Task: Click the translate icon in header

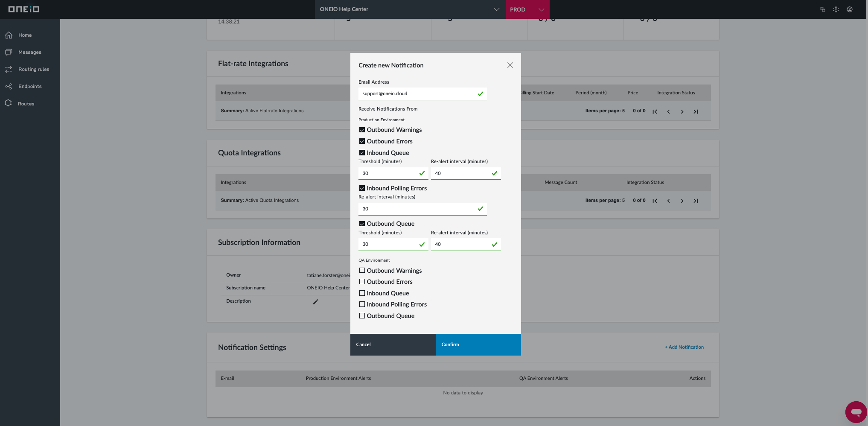Action: pos(823,9)
